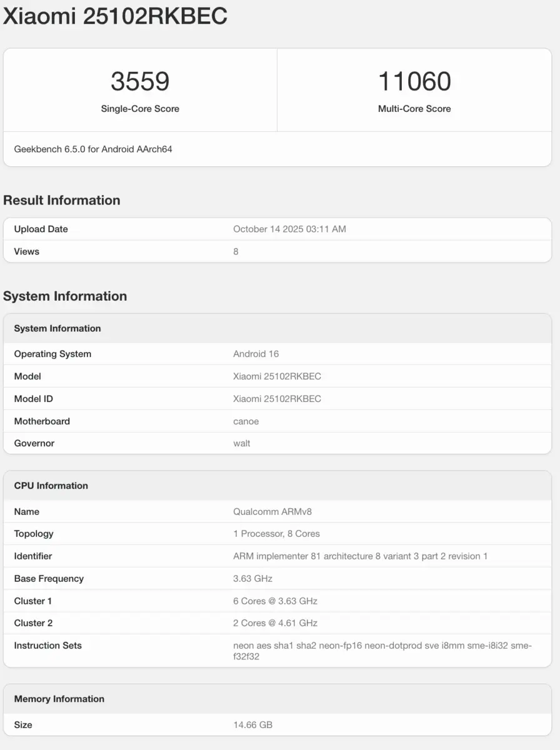Click the topology value 1 Processor, 8 Cores
The image size is (560, 750).
276,534
